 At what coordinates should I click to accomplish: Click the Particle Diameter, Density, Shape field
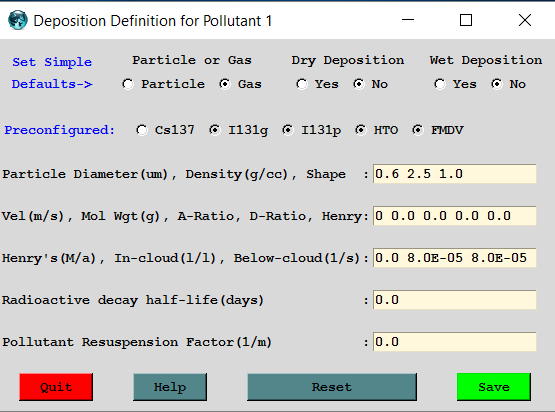coord(454,174)
